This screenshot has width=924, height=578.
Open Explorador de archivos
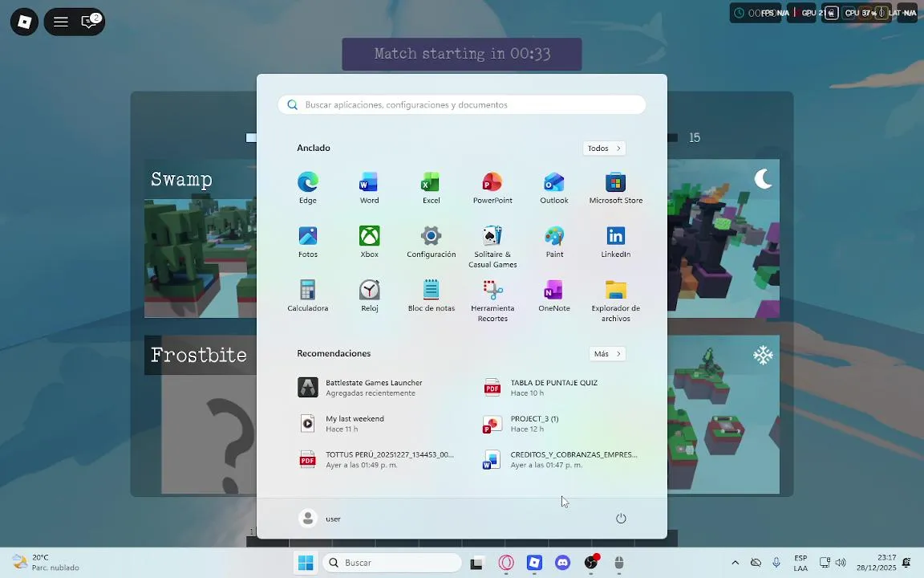tap(616, 300)
